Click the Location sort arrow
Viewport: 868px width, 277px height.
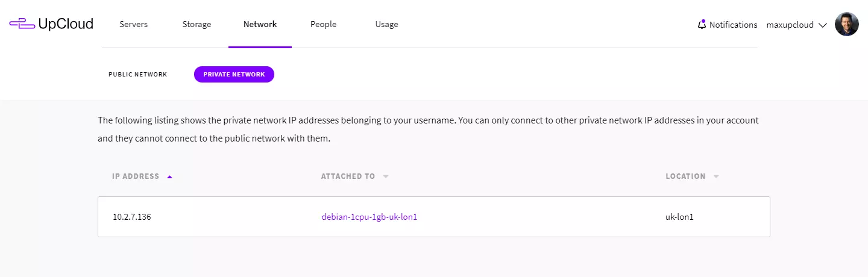(x=716, y=177)
